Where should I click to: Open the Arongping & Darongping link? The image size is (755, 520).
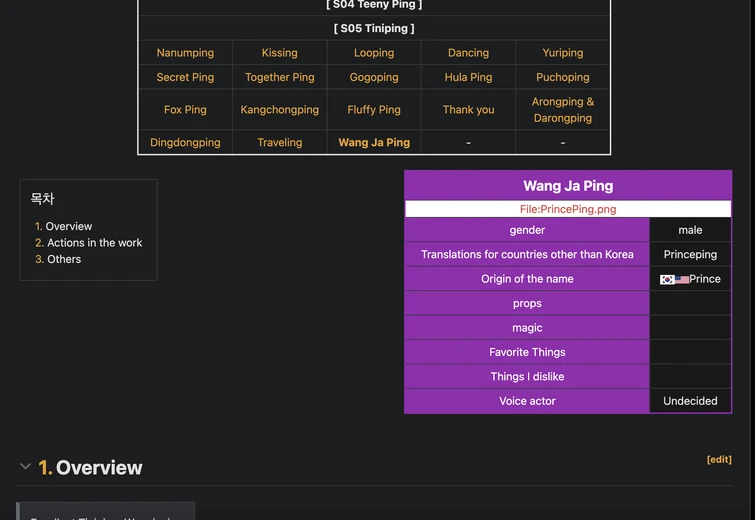tap(563, 110)
